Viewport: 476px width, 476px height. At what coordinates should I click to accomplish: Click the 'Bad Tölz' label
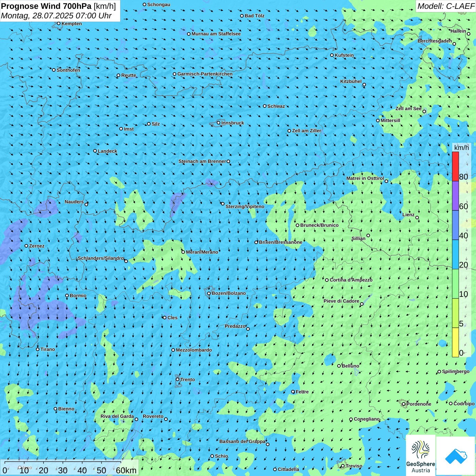255,16
